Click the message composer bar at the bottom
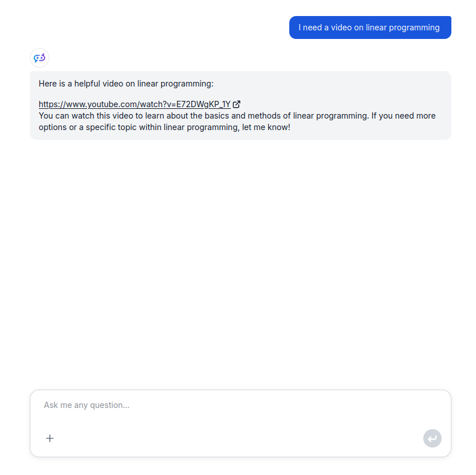 coord(241,423)
